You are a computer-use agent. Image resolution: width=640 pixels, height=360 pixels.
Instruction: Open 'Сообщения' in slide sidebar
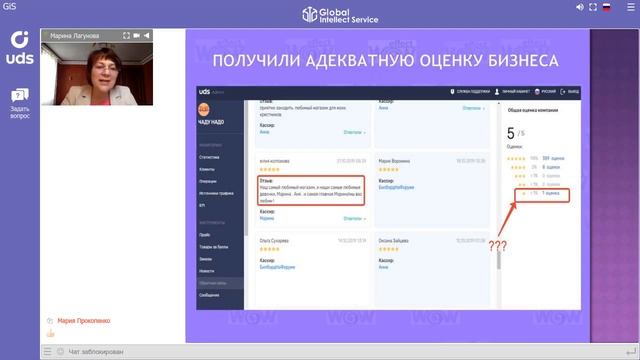pos(209,295)
